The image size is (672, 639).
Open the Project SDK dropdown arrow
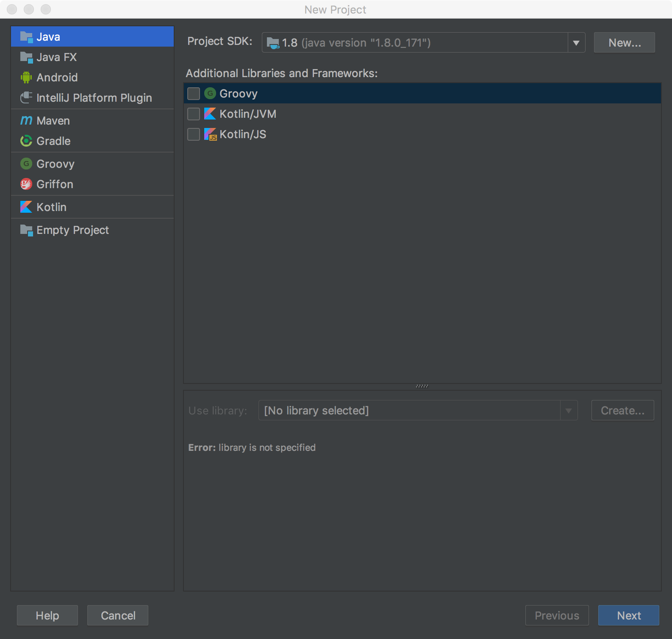(576, 43)
